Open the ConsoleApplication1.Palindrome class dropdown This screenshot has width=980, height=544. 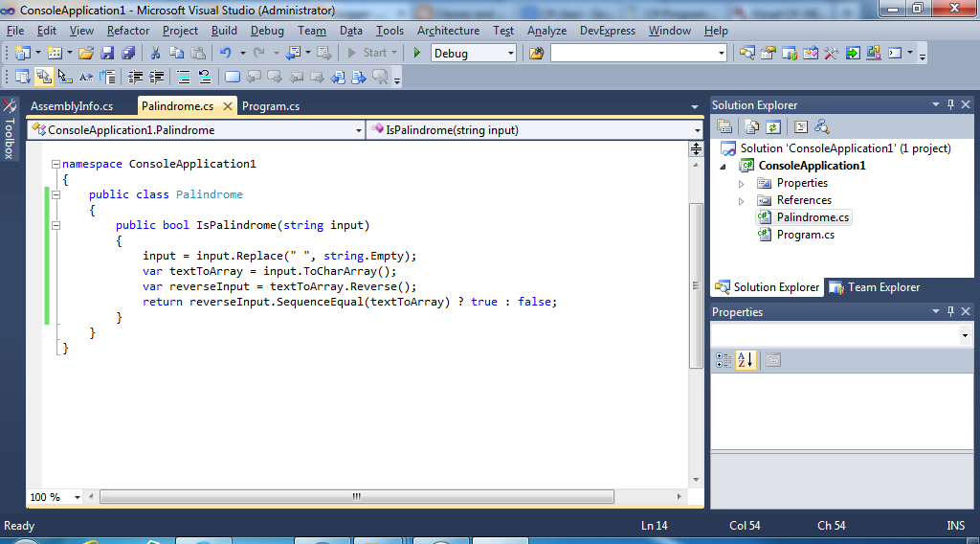[359, 130]
